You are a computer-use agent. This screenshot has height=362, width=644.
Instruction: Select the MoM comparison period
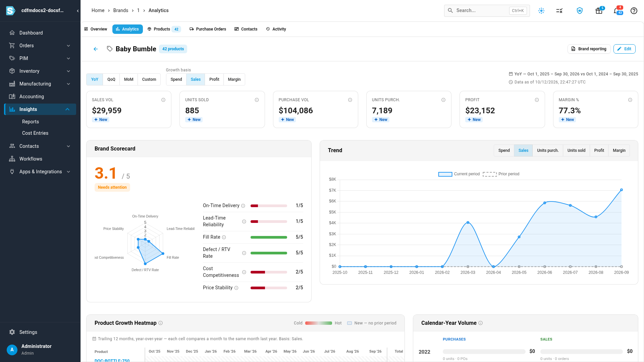[x=129, y=79]
